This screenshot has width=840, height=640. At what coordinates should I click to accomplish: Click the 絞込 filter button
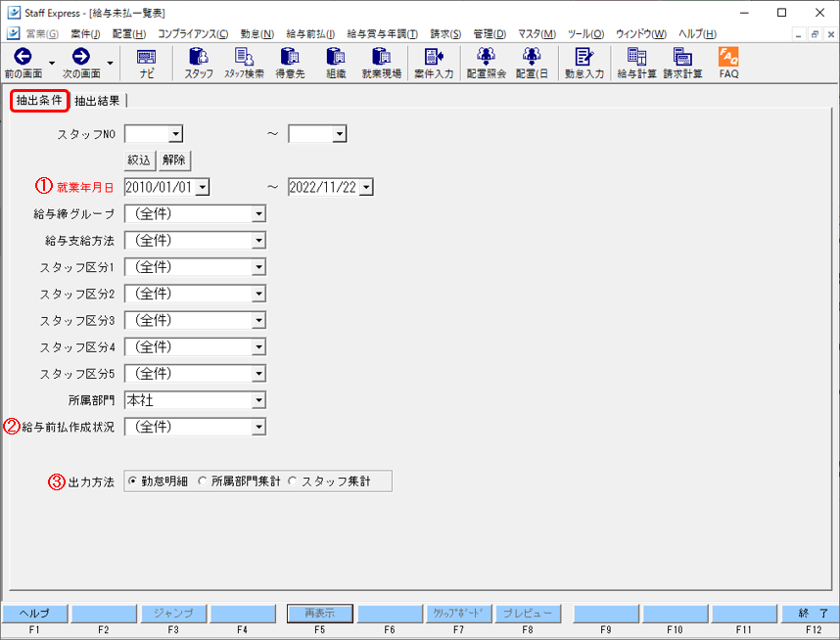point(139,160)
